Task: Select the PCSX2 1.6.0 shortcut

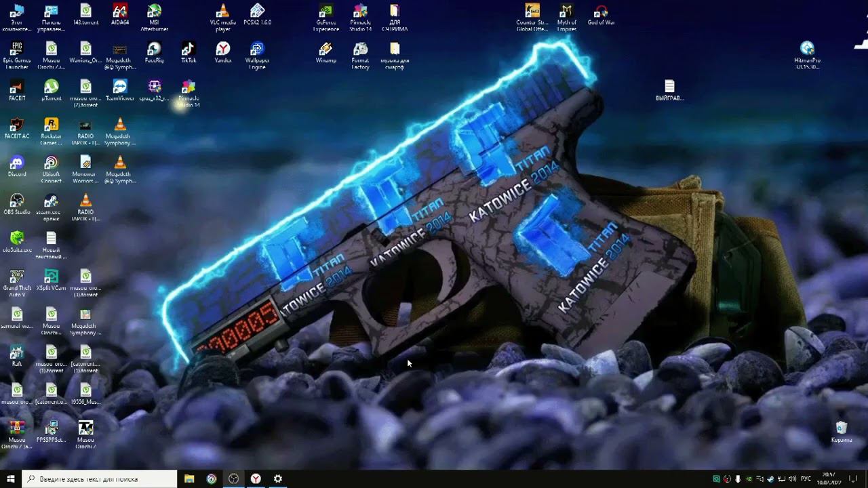Action: (x=257, y=15)
